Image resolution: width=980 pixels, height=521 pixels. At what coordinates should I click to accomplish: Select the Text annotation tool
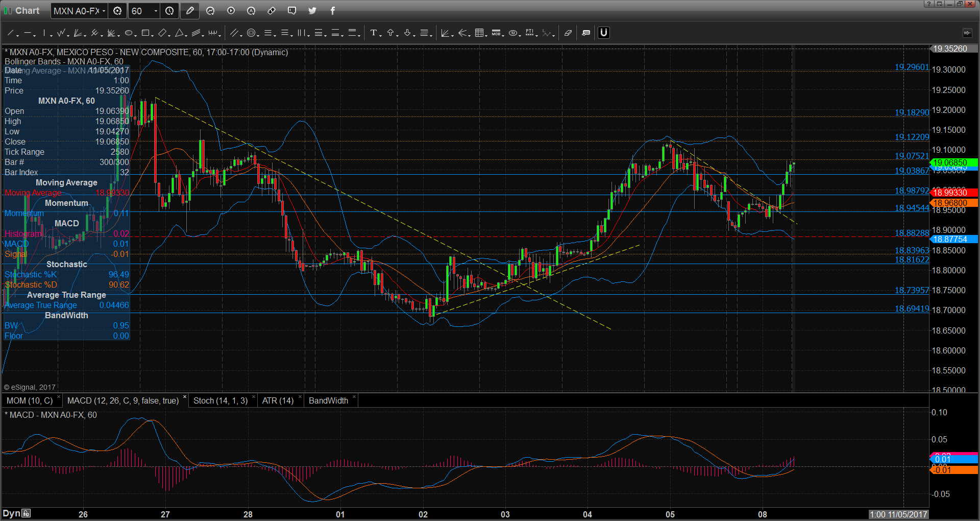[374, 33]
